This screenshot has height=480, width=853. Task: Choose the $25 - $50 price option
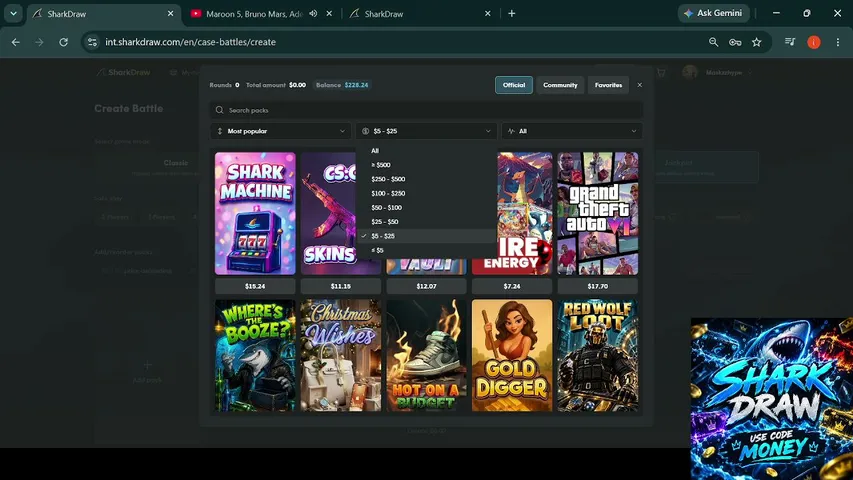pos(426,221)
